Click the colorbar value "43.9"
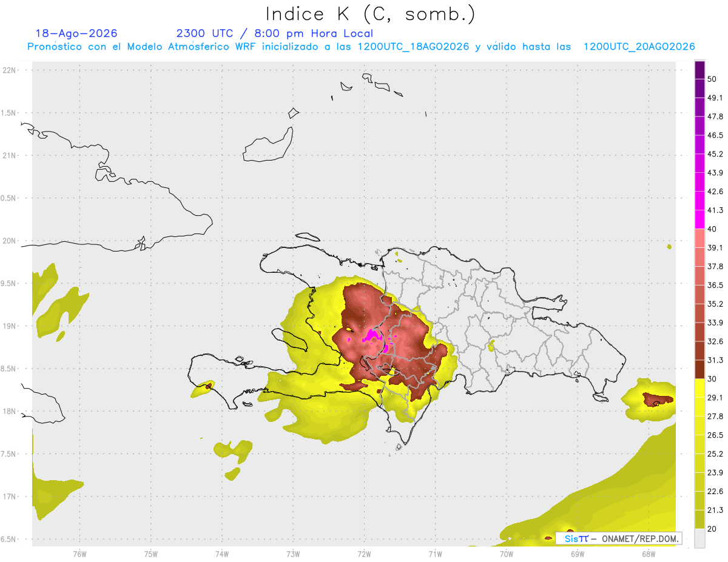The image size is (728, 562). tap(715, 173)
